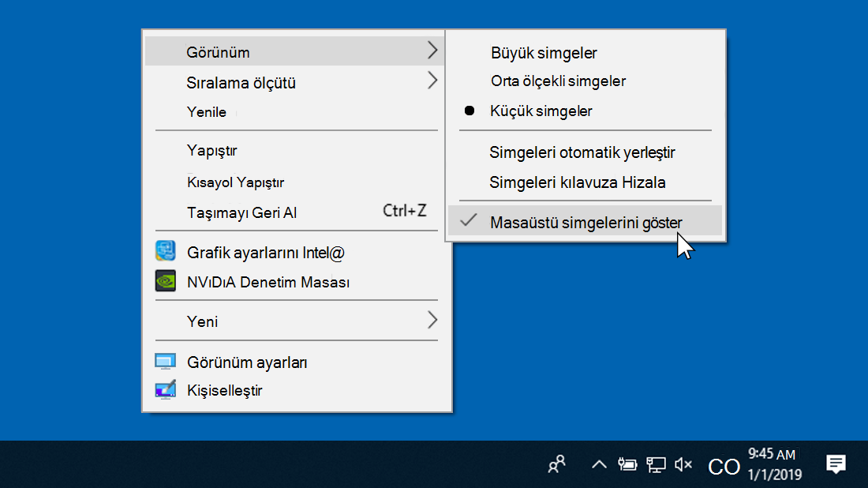The height and width of the screenshot is (488, 868).
Task: Expand the Yeni submenu arrow
Action: click(x=432, y=321)
